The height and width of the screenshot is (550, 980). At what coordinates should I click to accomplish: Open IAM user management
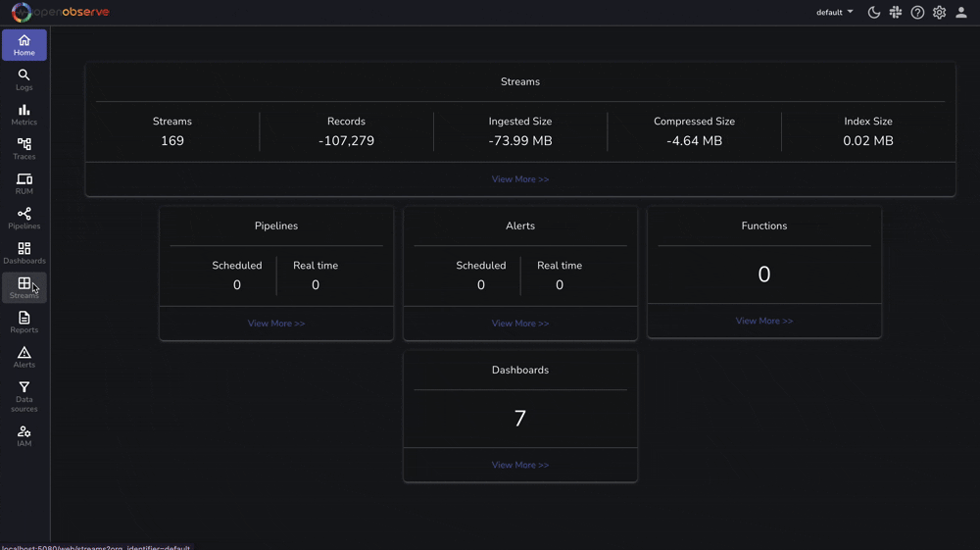pos(24,436)
